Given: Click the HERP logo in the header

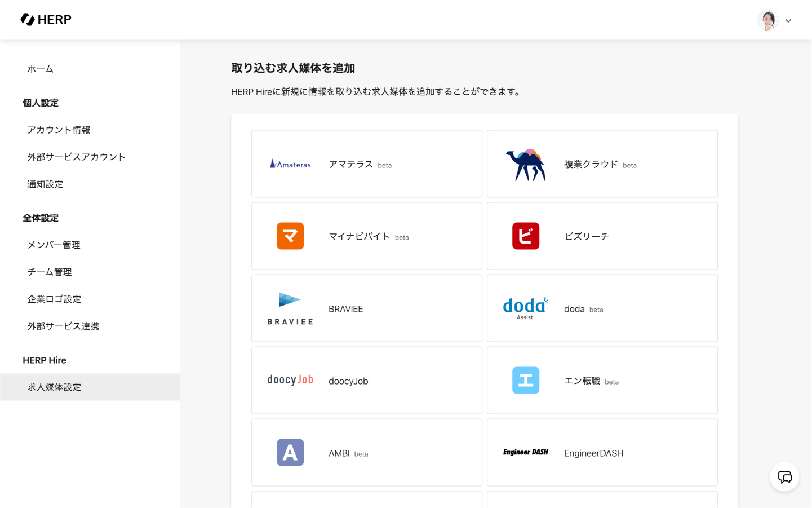Looking at the screenshot, I should coord(46,20).
